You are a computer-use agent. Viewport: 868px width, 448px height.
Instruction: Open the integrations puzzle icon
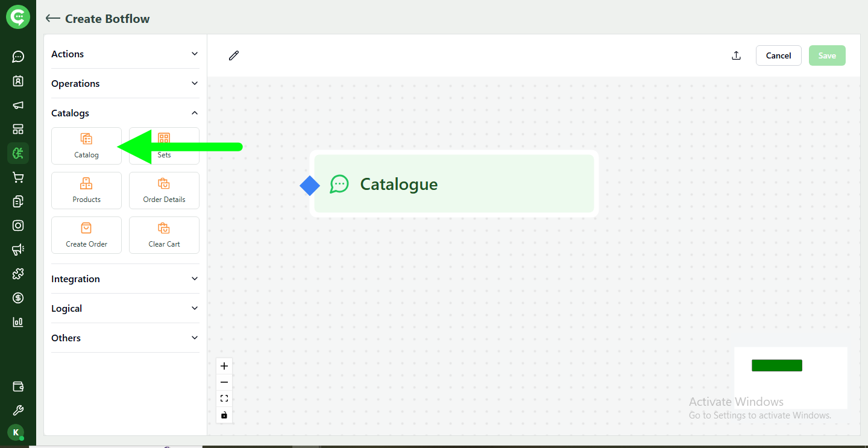pyautogui.click(x=18, y=273)
